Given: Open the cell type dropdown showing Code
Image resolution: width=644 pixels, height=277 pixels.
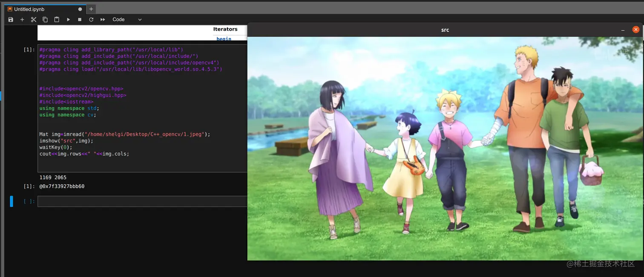Looking at the screenshot, I should pos(127,20).
